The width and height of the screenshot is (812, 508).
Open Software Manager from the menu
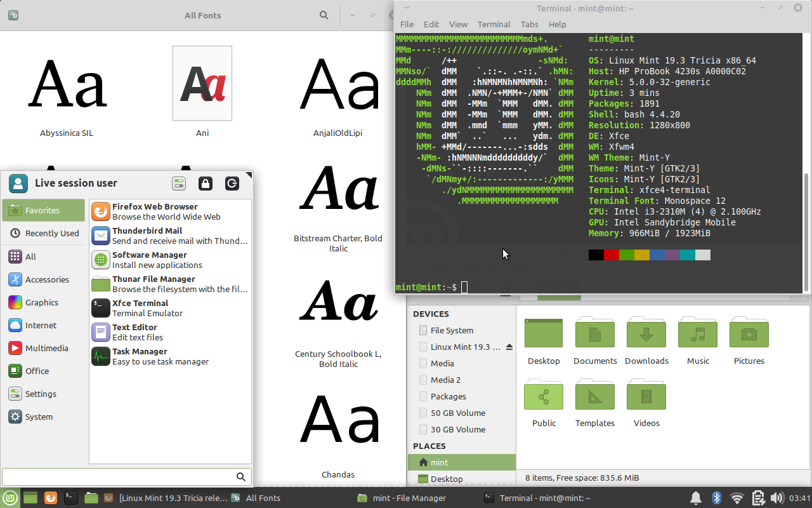(x=170, y=260)
